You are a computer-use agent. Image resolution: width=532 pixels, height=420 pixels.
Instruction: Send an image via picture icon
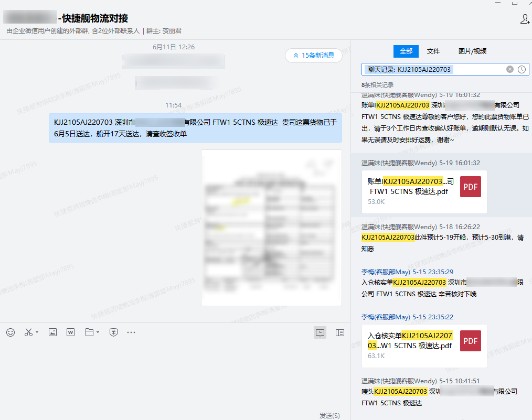point(52,332)
